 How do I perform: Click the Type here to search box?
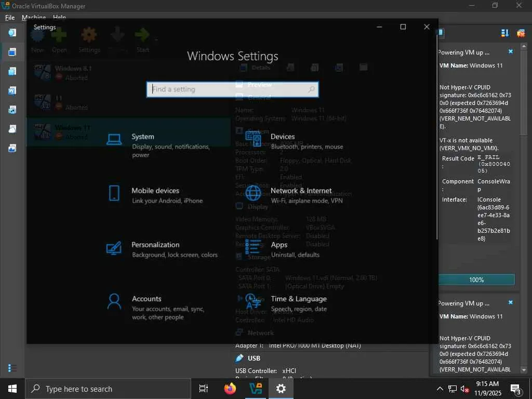[108, 389]
